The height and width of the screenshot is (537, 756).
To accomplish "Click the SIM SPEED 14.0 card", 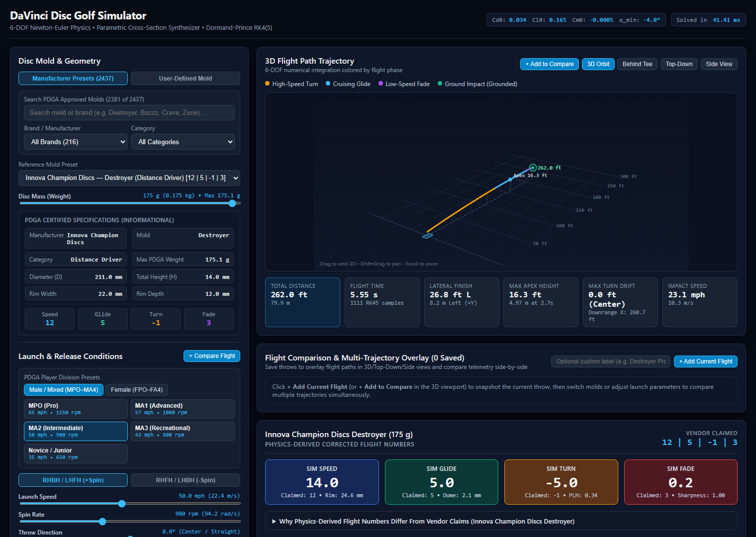I will coord(322,482).
